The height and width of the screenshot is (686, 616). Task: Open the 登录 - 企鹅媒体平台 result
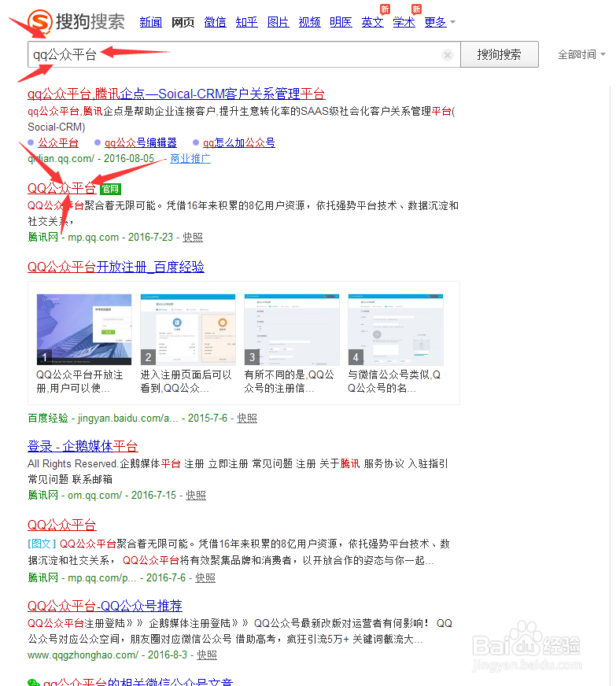83,446
